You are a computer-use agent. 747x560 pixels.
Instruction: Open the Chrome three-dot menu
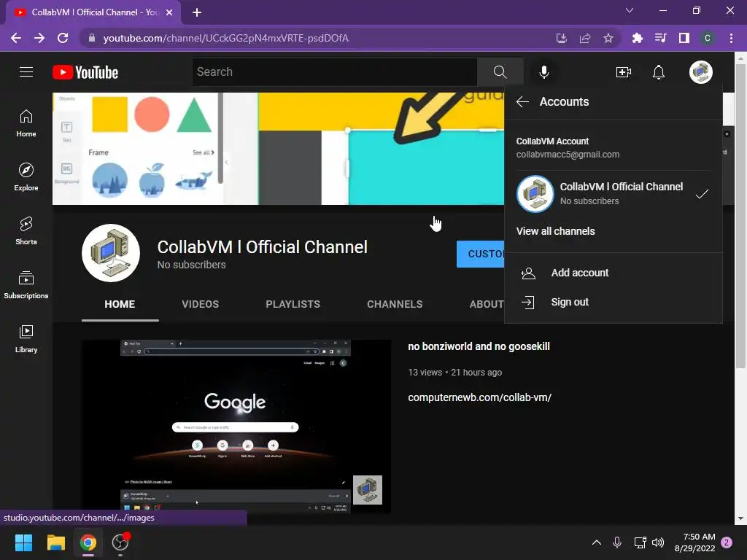[x=731, y=38]
